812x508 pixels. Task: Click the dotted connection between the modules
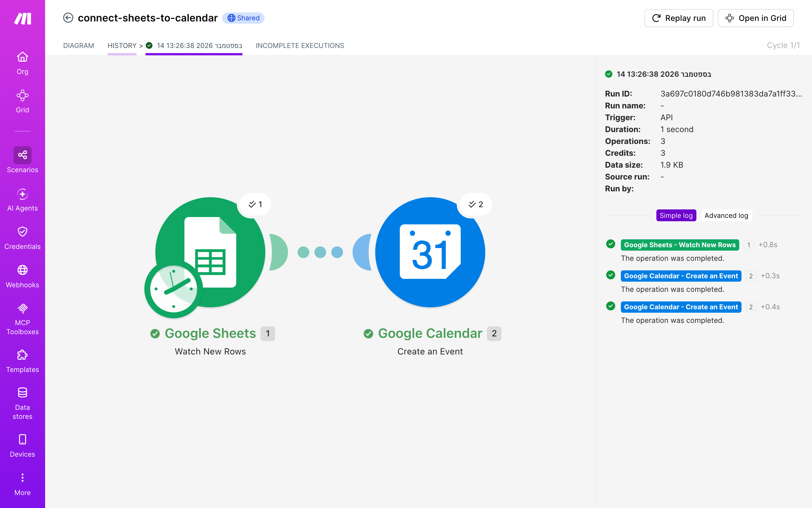point(320,252)
